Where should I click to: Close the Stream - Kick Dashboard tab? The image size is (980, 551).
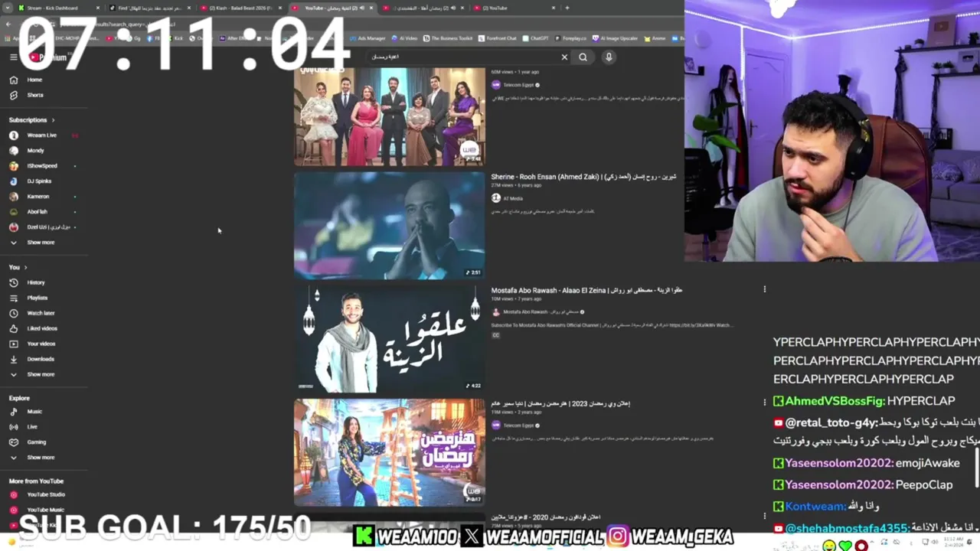pyautogui.click(x=98, y=8)
